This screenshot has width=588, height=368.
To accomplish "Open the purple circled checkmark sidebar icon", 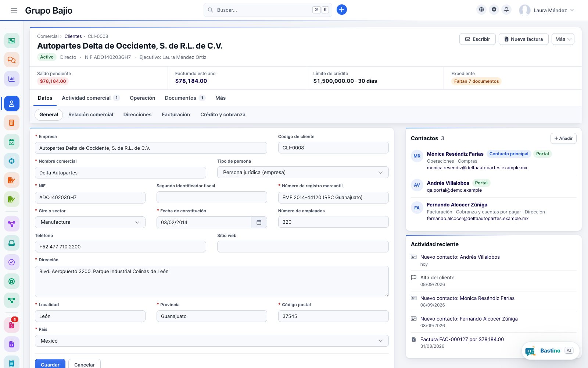I will click(x=12, y=262).
